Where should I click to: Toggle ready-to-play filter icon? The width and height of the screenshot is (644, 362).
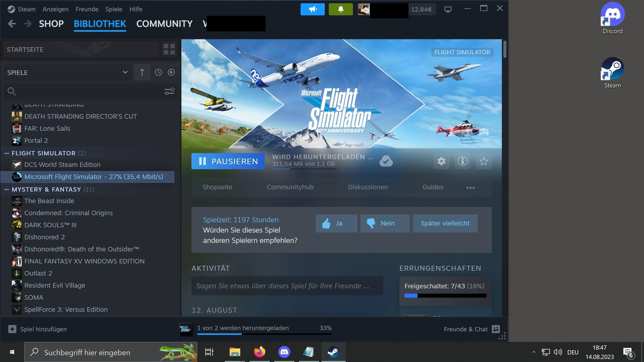171,72
